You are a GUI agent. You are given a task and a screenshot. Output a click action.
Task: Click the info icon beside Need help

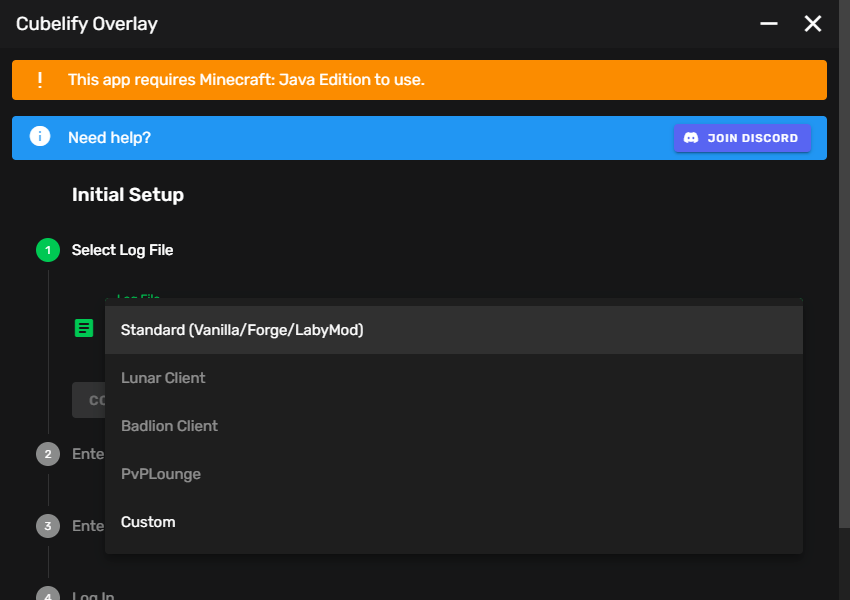click(40, 137)
